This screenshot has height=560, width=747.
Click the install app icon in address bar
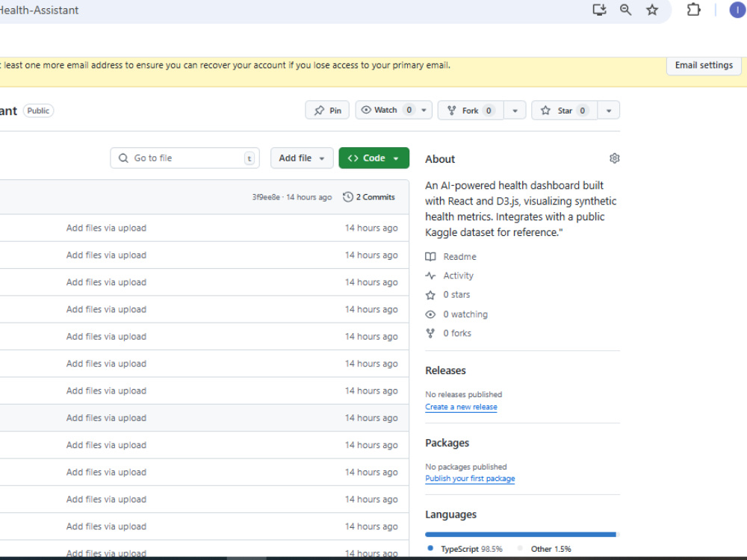click(599, 10)
